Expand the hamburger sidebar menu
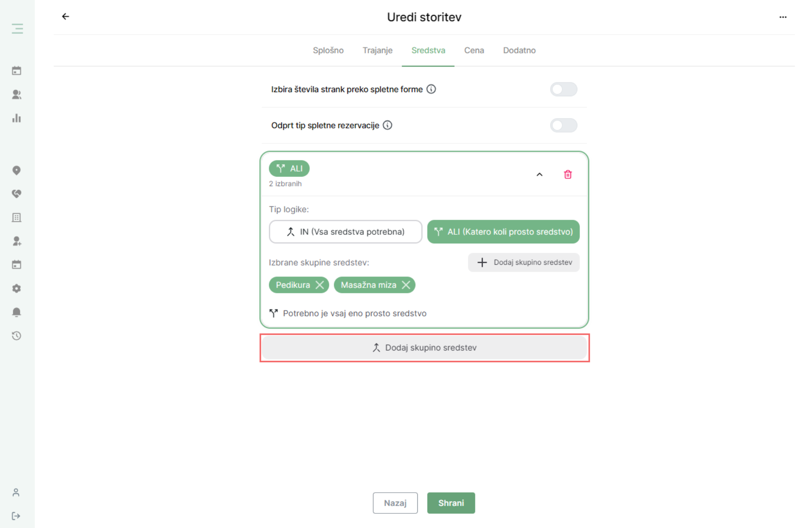This screenshot has width=812, height=528. pyautogui.click(x=17, y=28)
